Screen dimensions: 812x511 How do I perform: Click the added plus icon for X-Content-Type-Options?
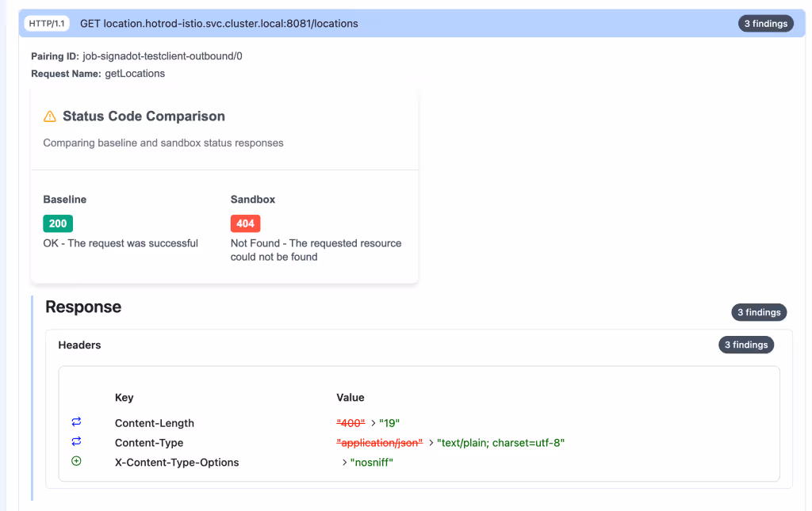point(76,461)
